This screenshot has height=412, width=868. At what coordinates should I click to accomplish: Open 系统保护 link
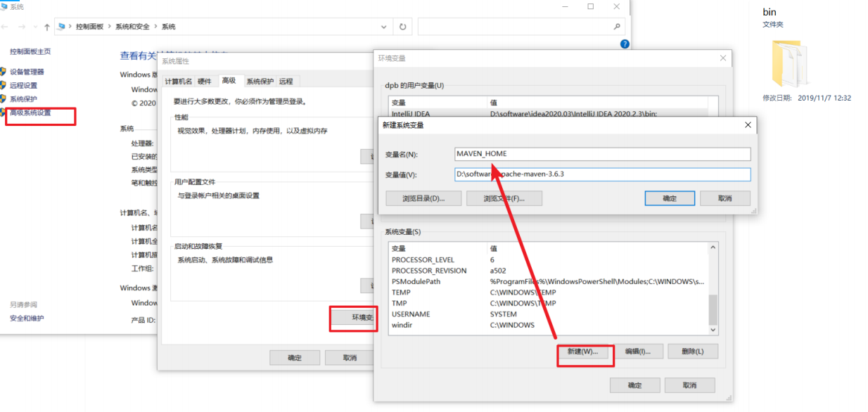[x=23, y=98]
